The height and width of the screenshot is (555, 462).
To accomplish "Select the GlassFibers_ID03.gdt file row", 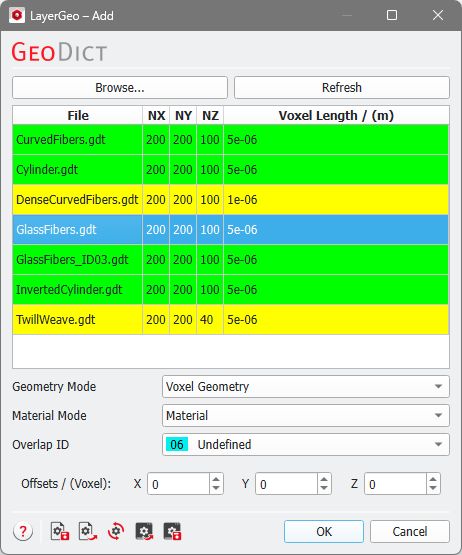I will (230, 259).
